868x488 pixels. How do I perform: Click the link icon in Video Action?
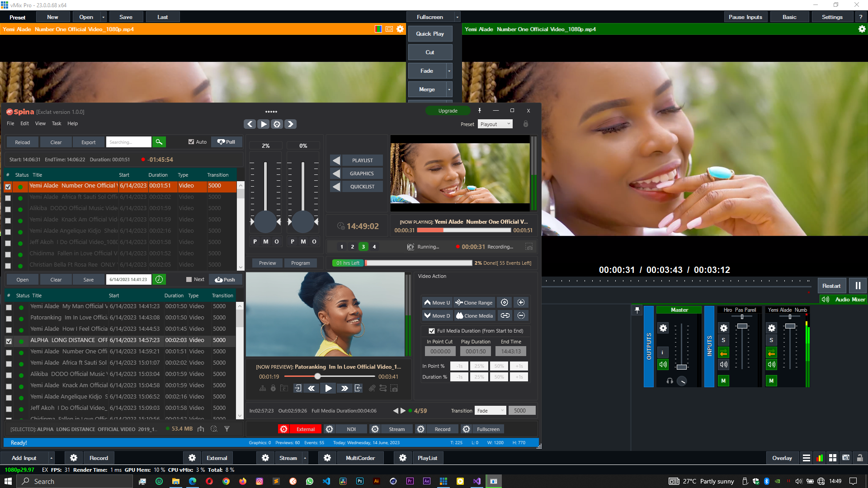pyautogui.click(x=505, y=316)
